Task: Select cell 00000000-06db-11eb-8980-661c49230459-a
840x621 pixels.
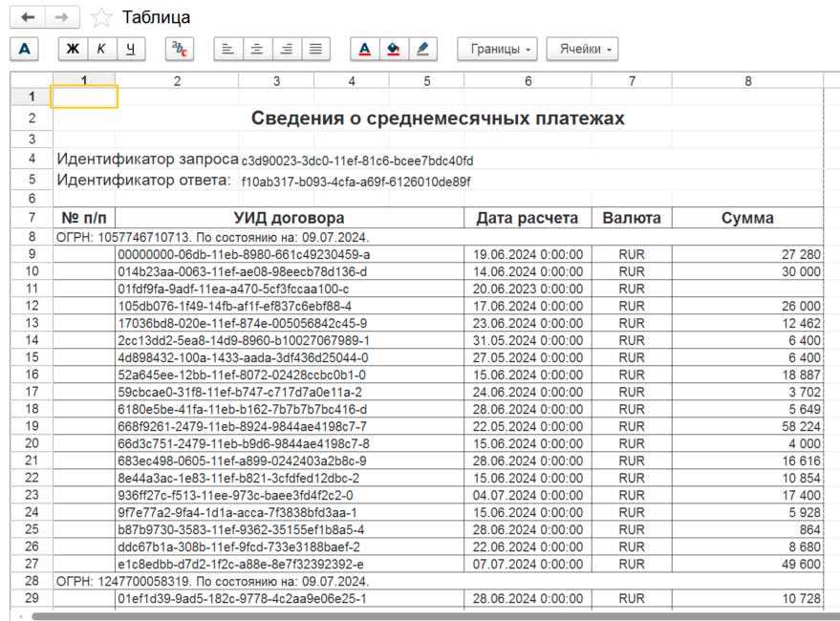Action: click(290, 254)
